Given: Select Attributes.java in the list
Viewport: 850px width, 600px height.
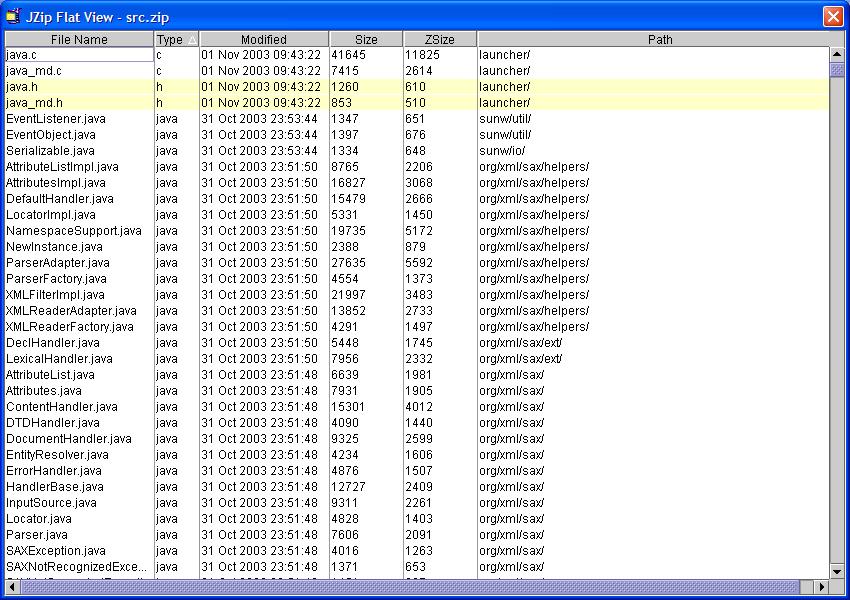Looking at the screenshot, I should click(44, 390).
